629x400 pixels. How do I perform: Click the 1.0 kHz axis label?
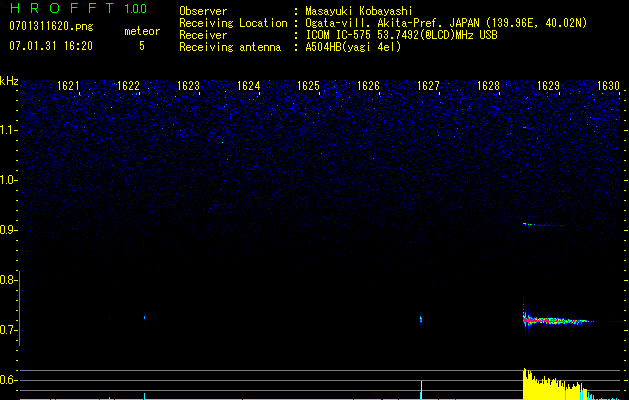coord(8,180)
